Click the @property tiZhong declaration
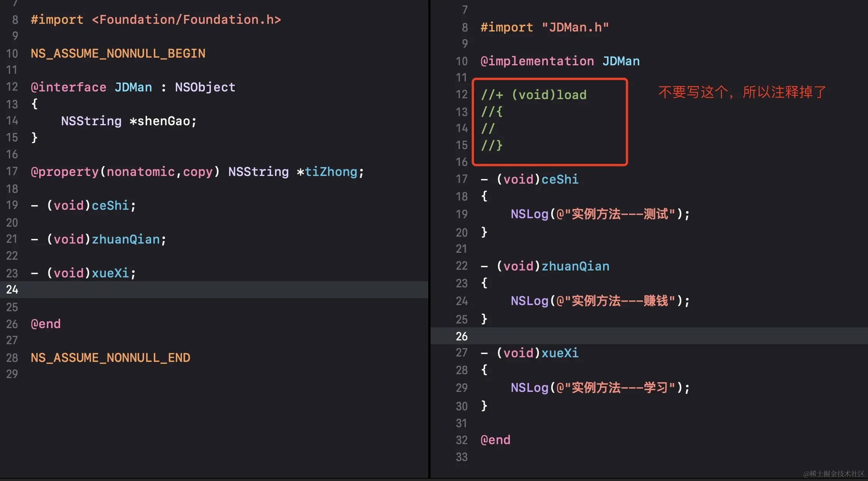This screenshot has width=868, height=481. pos(197,172)
